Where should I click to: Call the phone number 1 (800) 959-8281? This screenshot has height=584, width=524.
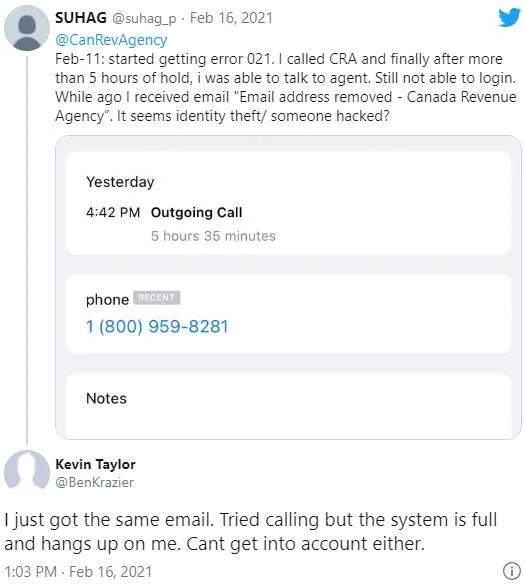[157, 326]
